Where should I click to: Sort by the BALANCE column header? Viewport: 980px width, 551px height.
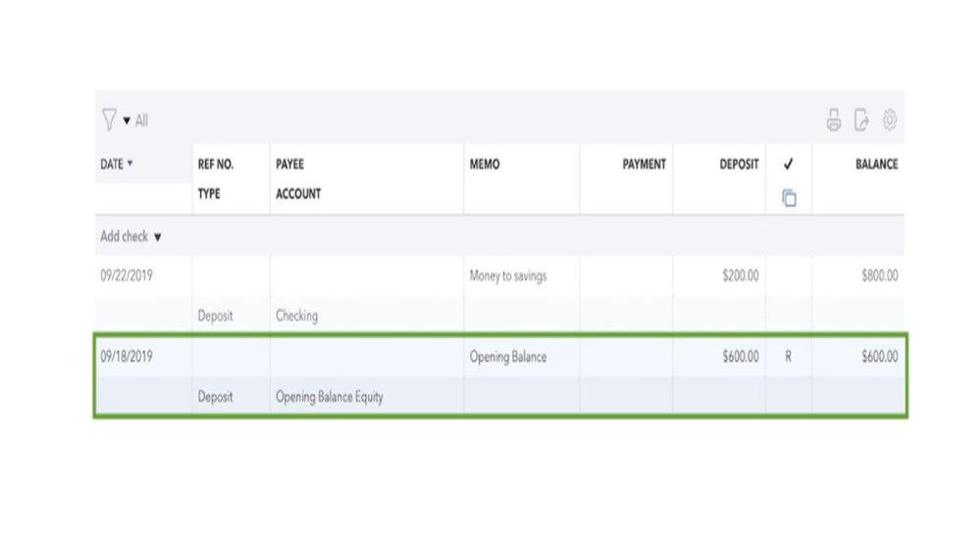[x=875, y=165]
